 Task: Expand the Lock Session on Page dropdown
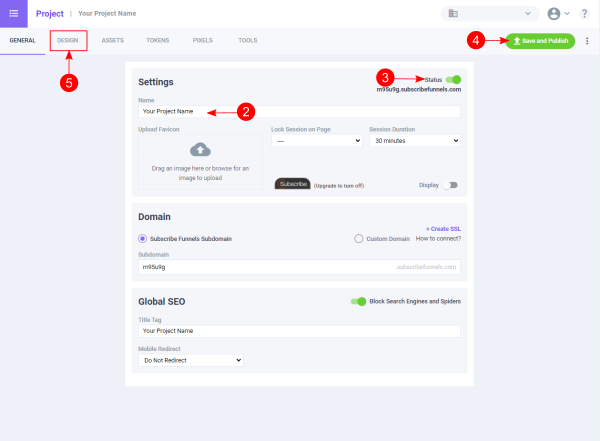tap(315, 142)
